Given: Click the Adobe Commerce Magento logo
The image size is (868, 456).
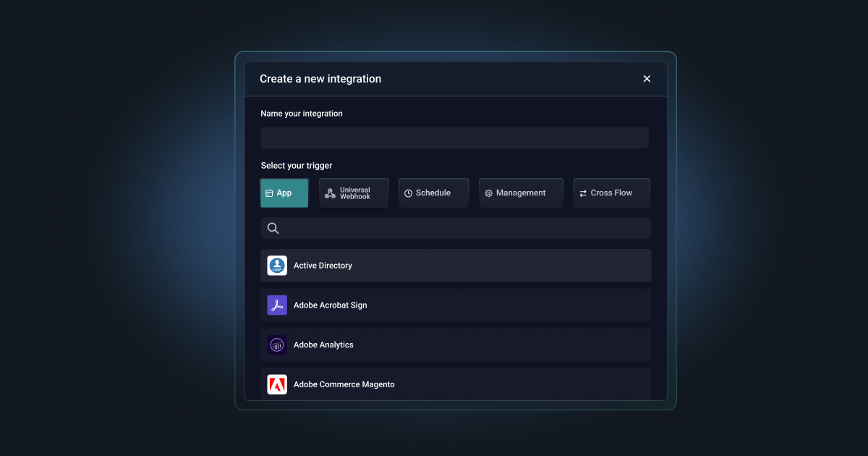Looking at the screenshot, I should [277, 384].
